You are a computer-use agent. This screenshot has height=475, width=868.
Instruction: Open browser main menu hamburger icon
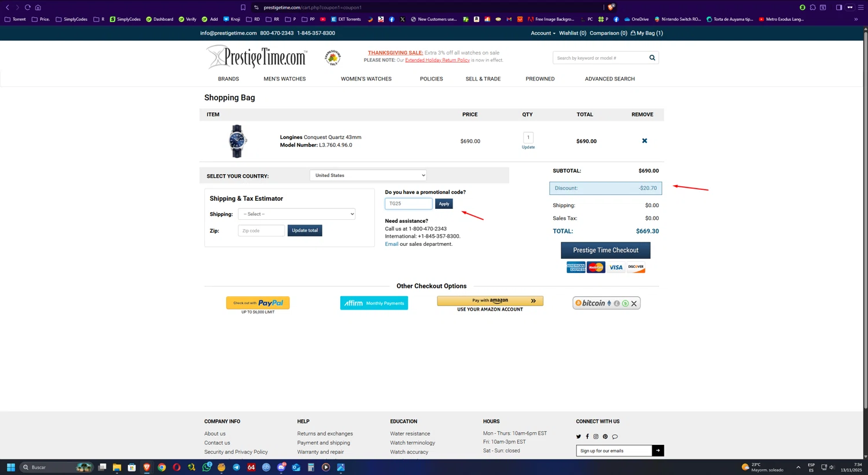pyautogui.click(x=860, y=8)
